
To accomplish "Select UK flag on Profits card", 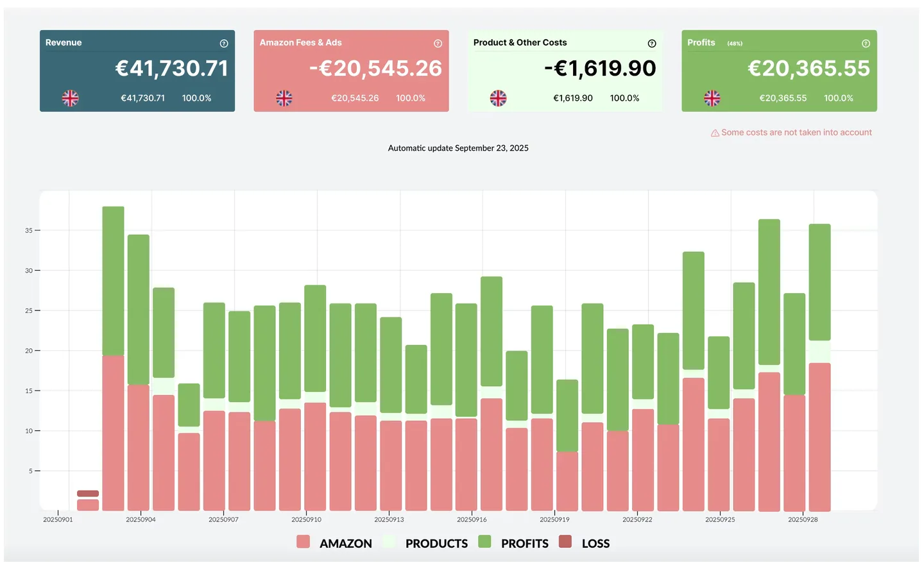I will [712, 98].
